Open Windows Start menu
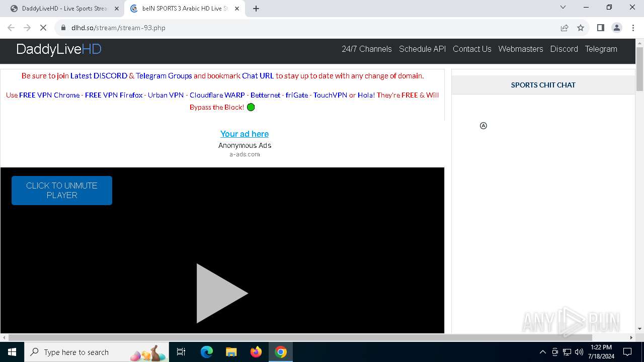The image size is (644, 362). (x=12, y=352)
